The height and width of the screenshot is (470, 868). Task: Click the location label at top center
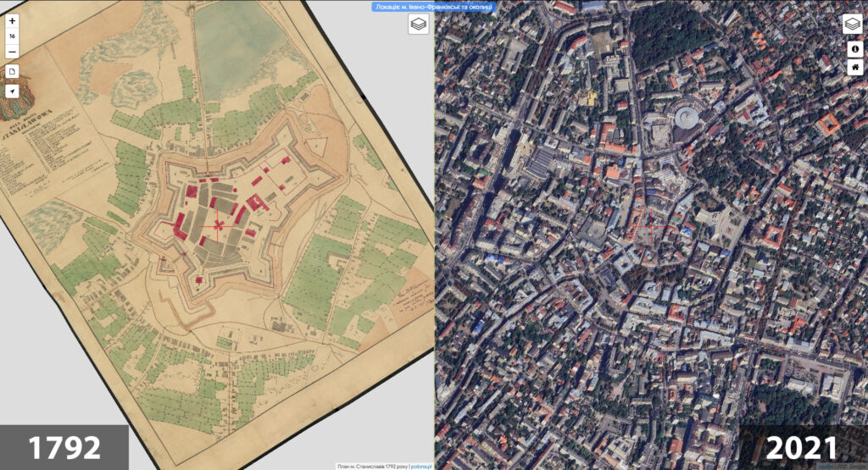coord(434,7)
